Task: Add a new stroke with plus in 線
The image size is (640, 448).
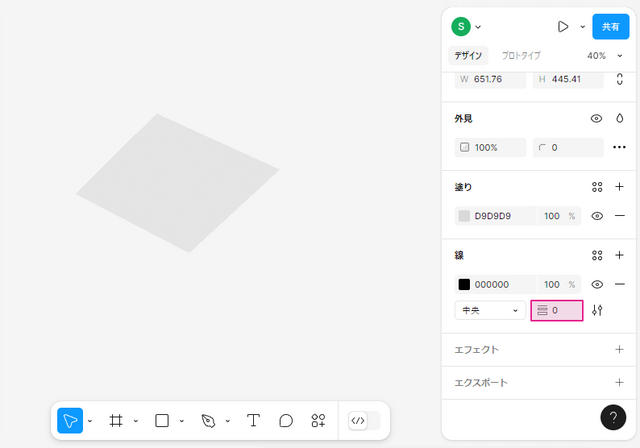Action: 619,255
